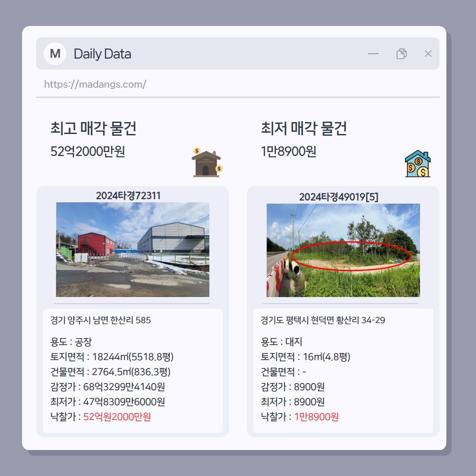This screenshot has width=476, height=476.
Task: Click the copy/restore window icon
Action: pyautogui.click(x=402, y=54)
